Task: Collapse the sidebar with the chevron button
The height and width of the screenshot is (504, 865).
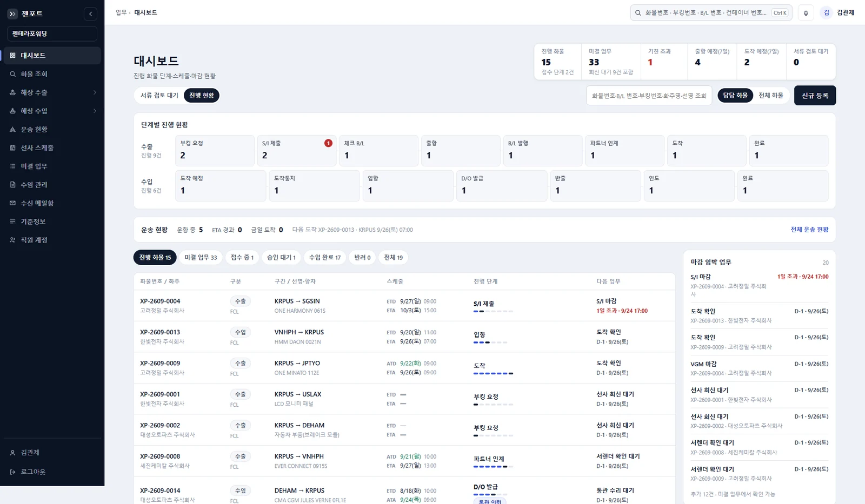Action: pyautogui.click(x=91, y=14)
